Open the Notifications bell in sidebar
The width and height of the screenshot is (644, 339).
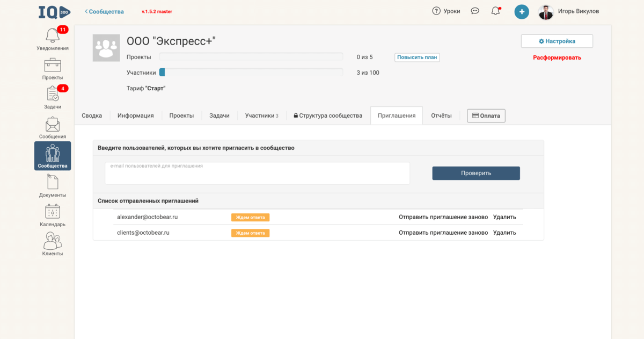pyautogui.click(x=53, y=37)
